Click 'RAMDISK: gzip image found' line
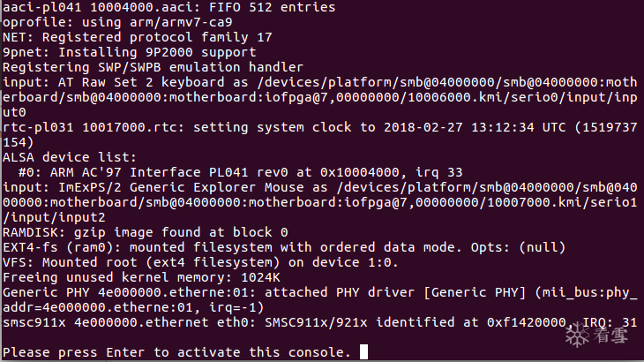 pyautogui.click(x=146, y=232)
